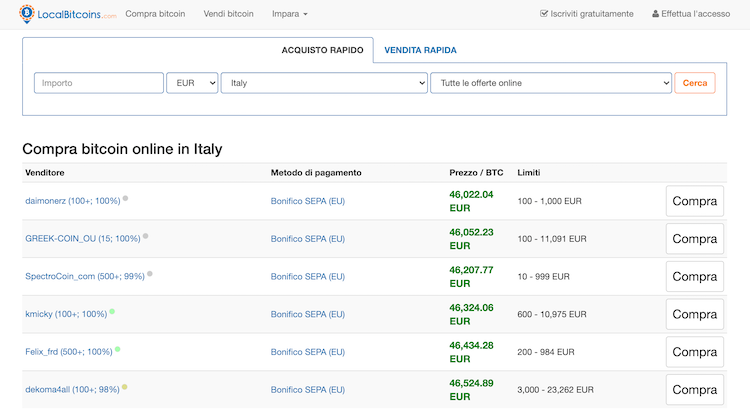Click the limit 600 - 10,975 EUR
This screenshot has width=750, height=415.
tap(552, 315)
